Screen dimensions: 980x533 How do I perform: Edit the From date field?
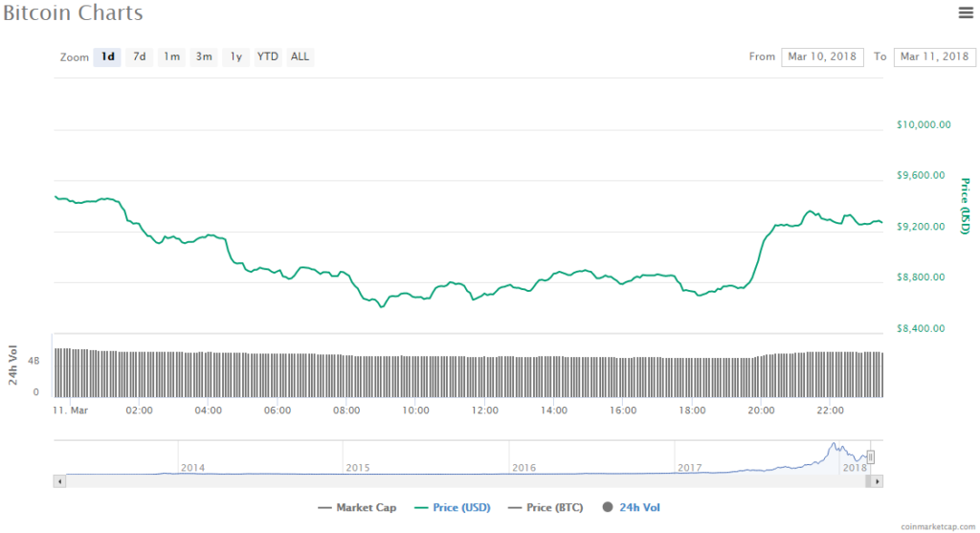point(822,56)
